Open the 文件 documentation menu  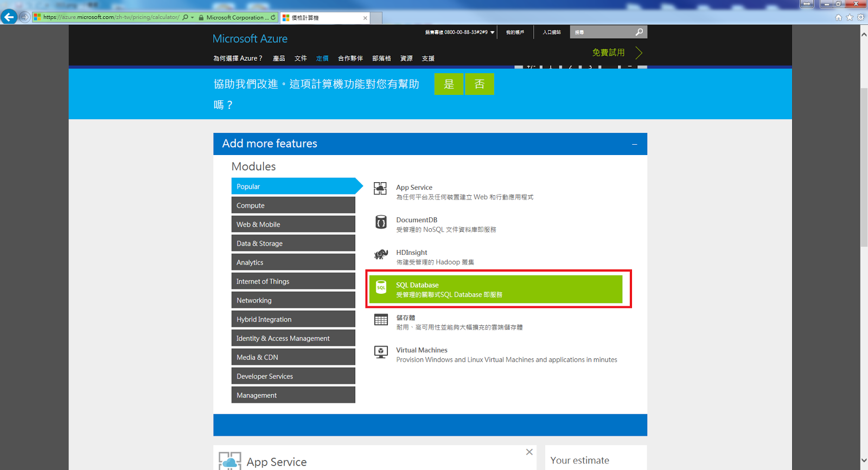point(301,59)
